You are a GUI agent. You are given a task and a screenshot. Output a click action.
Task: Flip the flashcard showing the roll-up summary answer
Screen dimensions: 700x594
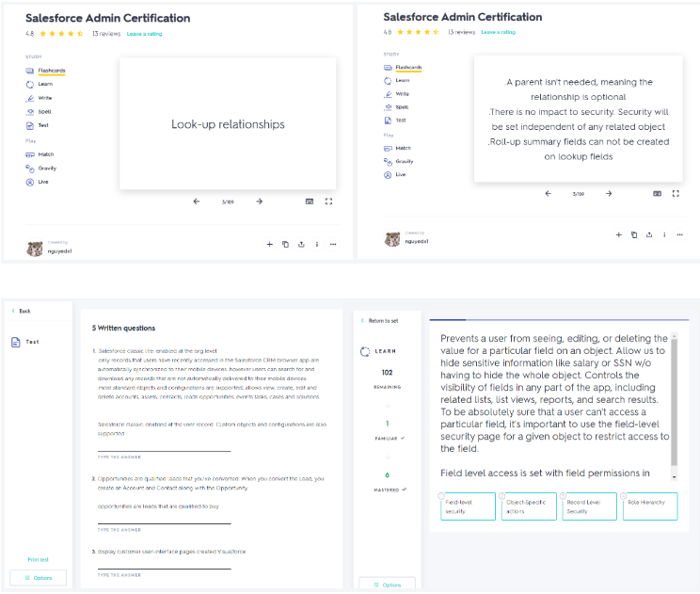[578, 119]
